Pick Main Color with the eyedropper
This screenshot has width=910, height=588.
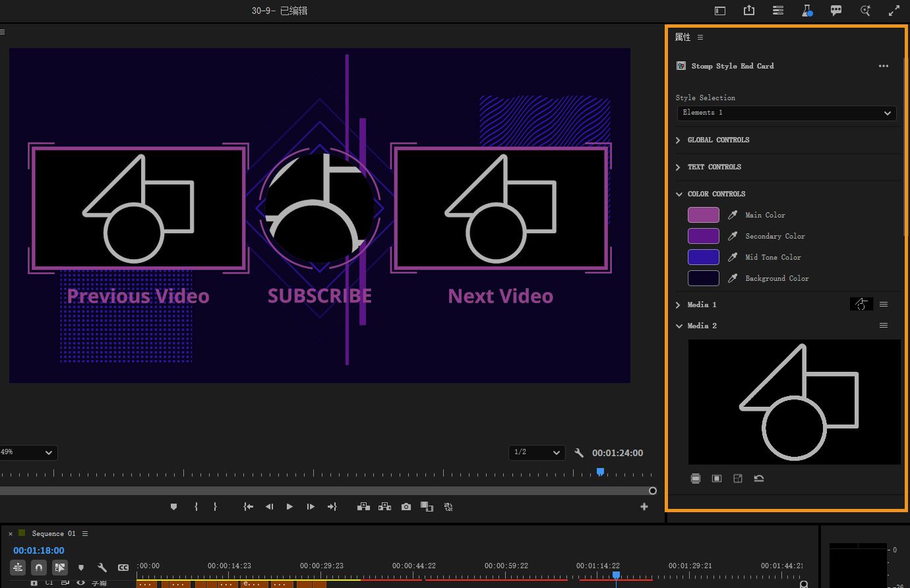pos(732,215)
